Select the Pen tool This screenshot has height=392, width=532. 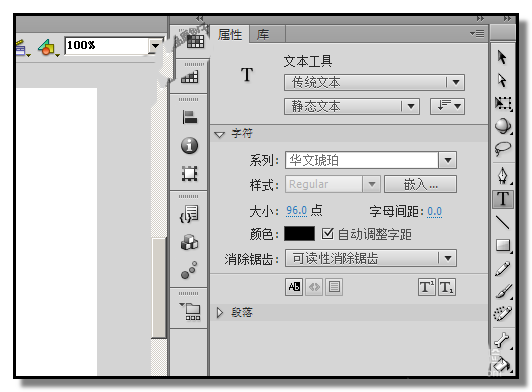502,175
